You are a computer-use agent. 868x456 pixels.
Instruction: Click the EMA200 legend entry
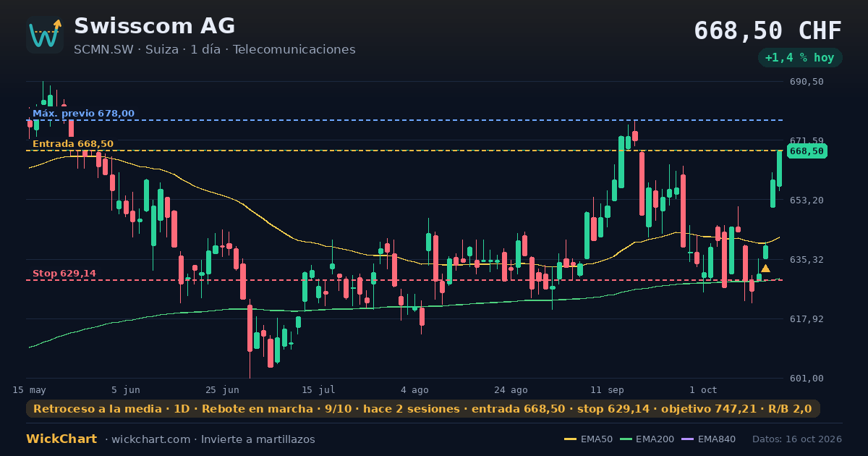tap(646, 439)
